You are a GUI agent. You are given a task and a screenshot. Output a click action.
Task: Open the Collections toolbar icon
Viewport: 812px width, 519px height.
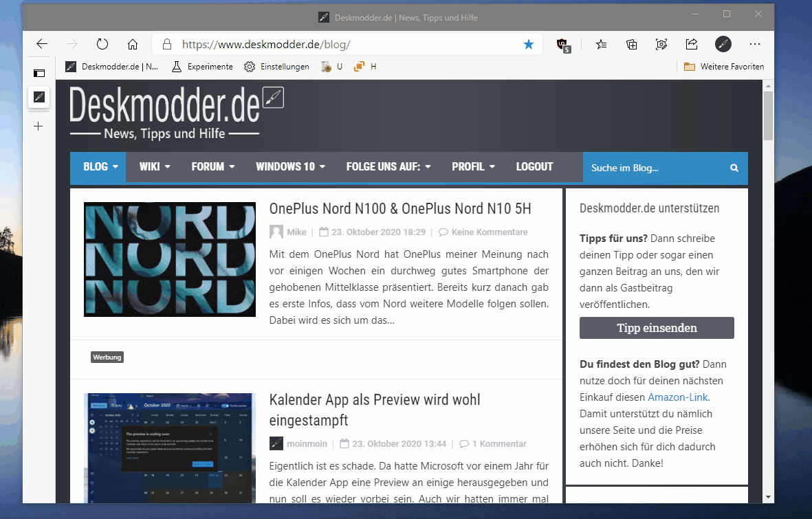631,44
